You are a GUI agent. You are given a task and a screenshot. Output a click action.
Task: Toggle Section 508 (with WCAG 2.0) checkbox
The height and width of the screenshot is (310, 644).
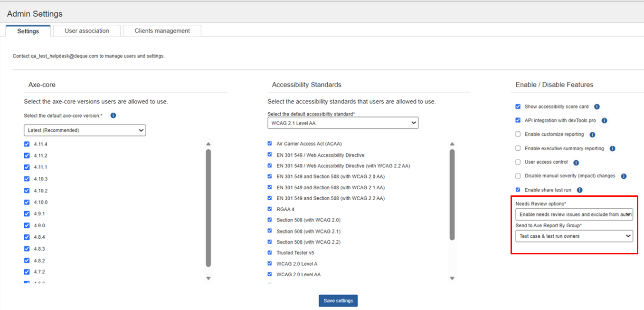[x=270, y=220]
